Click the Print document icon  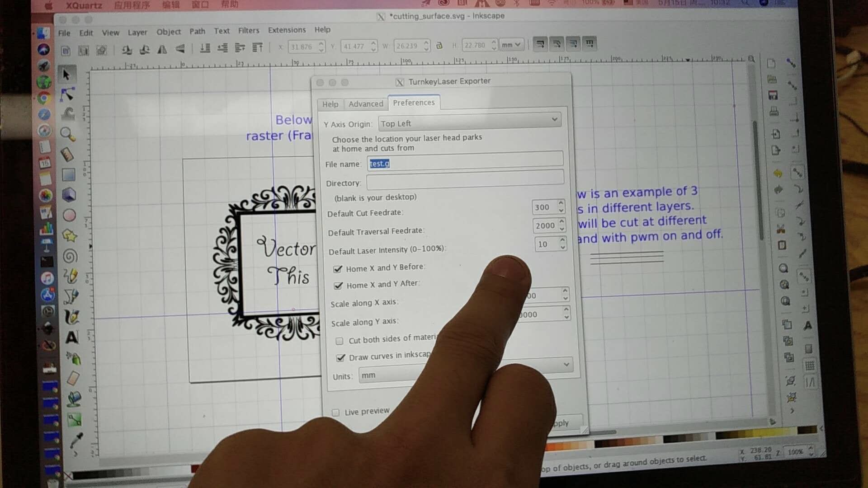coord(774,111)
